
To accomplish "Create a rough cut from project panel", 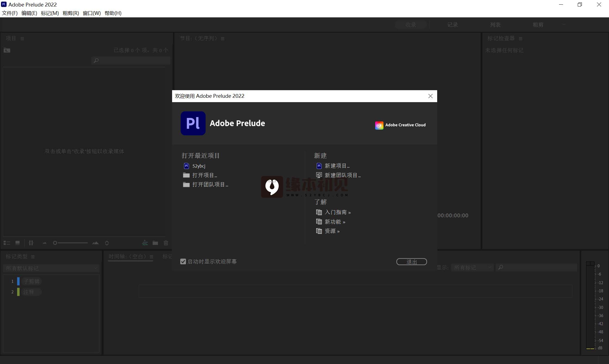I will [x=145, y=243].
